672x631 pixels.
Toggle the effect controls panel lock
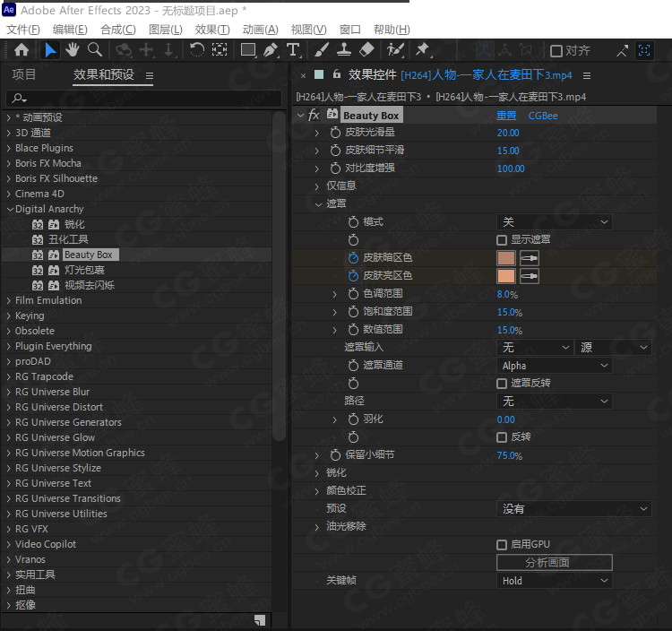[337, 74]
